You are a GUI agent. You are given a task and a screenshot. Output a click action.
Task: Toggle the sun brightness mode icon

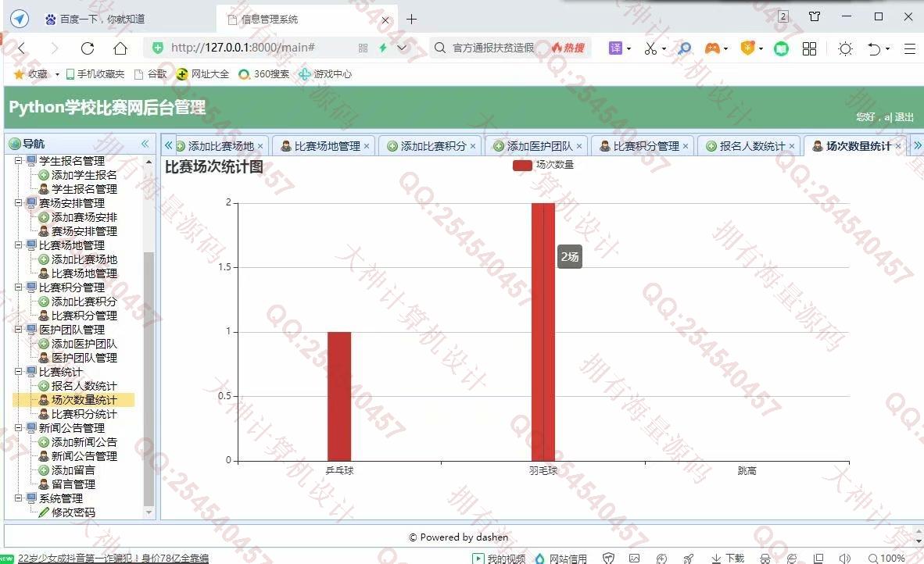point(845,48)
